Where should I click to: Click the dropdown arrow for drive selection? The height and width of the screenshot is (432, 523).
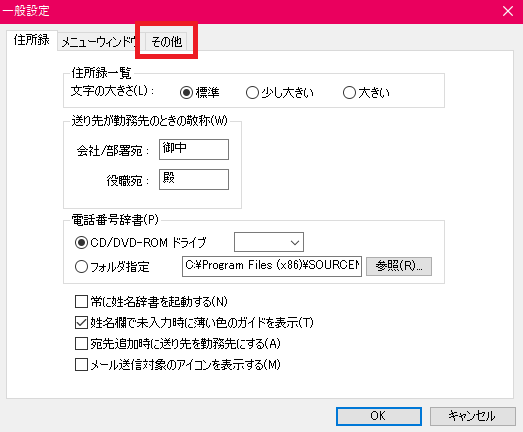(x=295, y=242)
